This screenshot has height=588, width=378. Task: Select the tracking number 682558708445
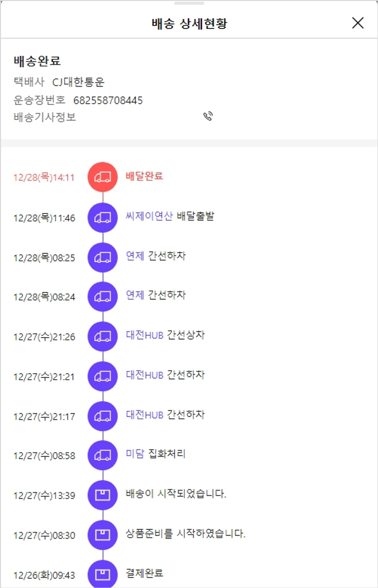point(108,100)
